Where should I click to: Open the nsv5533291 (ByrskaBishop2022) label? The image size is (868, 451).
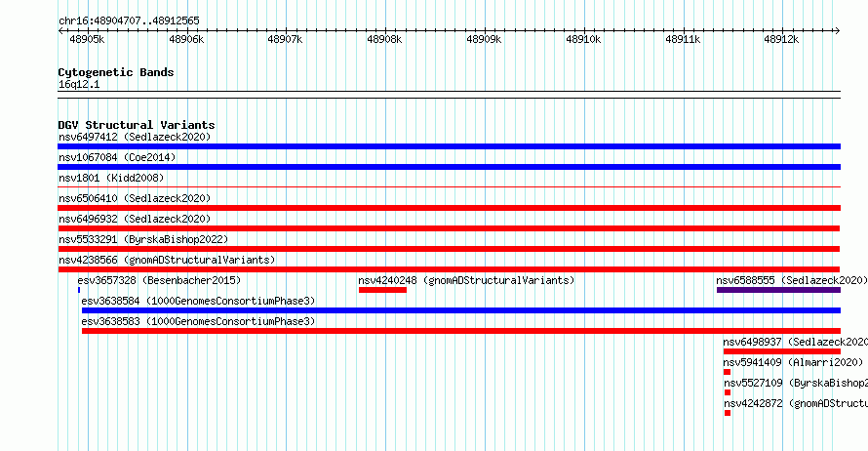tap(143, 239)
